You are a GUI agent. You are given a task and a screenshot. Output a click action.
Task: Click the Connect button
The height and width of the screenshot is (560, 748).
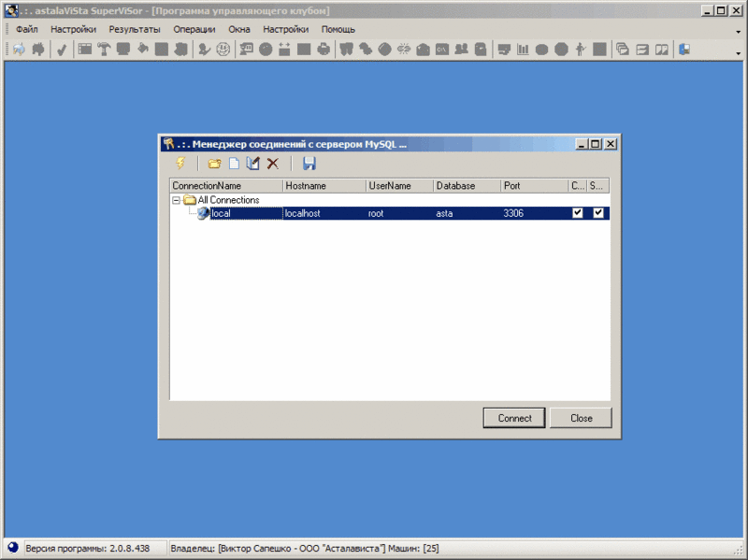coord(514,418)
